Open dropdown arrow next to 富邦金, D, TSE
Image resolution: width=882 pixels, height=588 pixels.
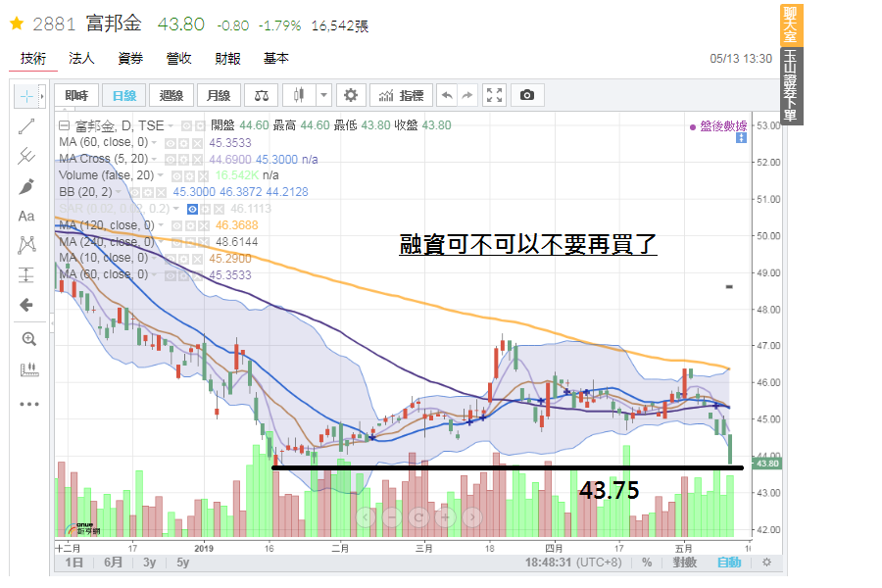[171, 125]
